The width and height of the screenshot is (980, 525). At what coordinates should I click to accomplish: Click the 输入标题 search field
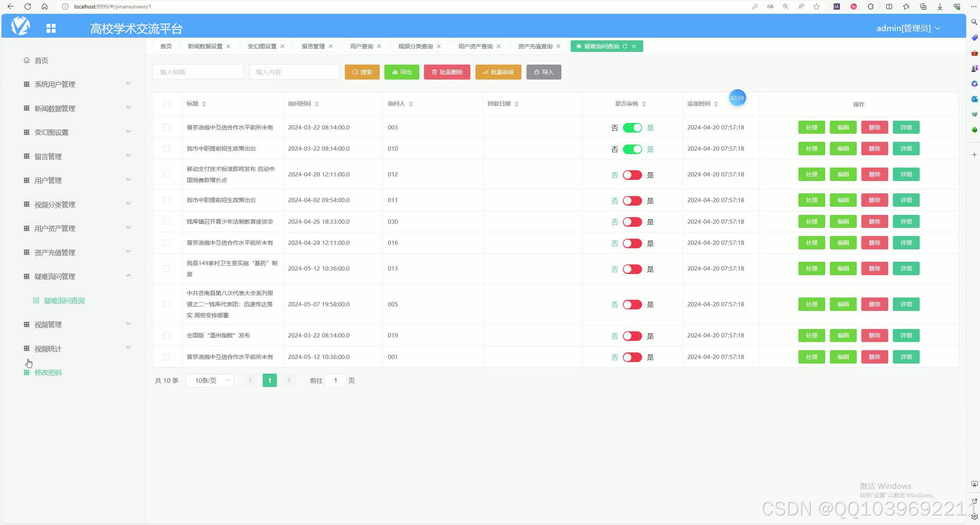[198, 72]
